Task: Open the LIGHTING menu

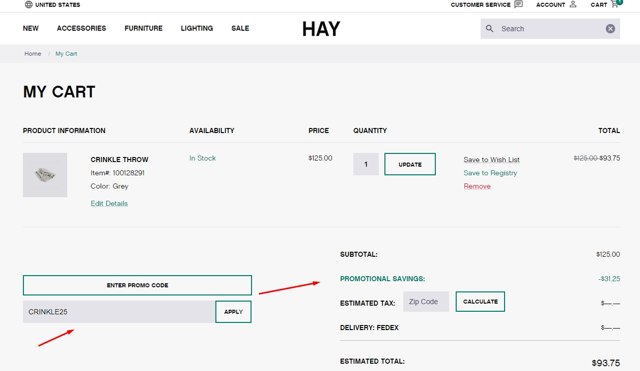Action: click(x=197, y=28)
